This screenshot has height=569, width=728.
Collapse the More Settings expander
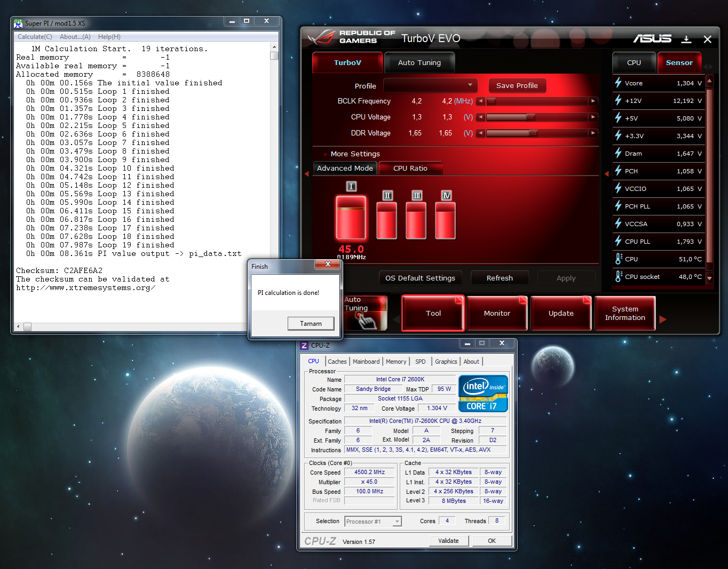(325, 154)
